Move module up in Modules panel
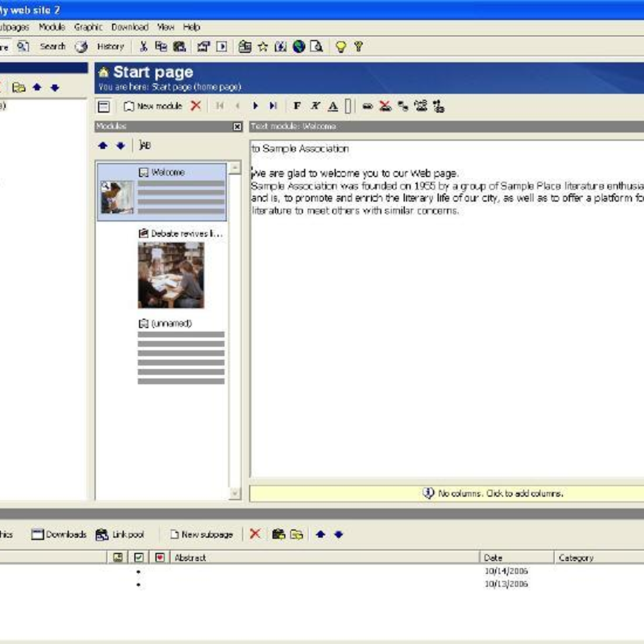Viewport: 644px width, 644px height. pyautogui.click(x=103, y=145)
